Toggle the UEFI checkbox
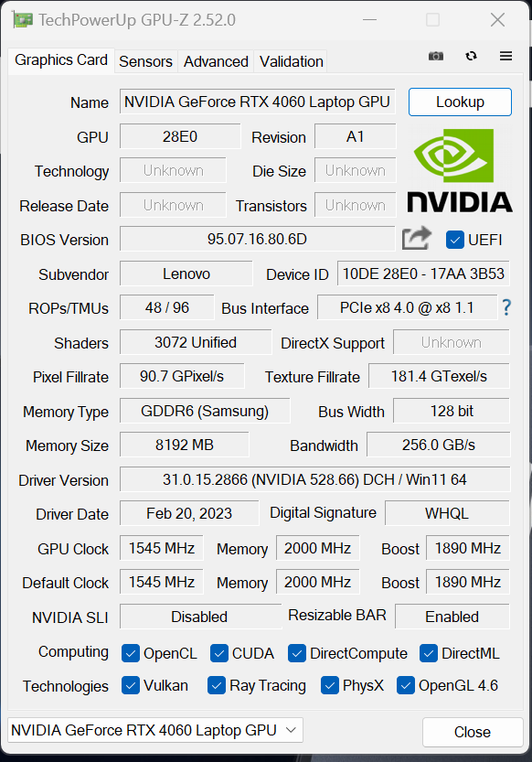532x762 pixels. 455,240
